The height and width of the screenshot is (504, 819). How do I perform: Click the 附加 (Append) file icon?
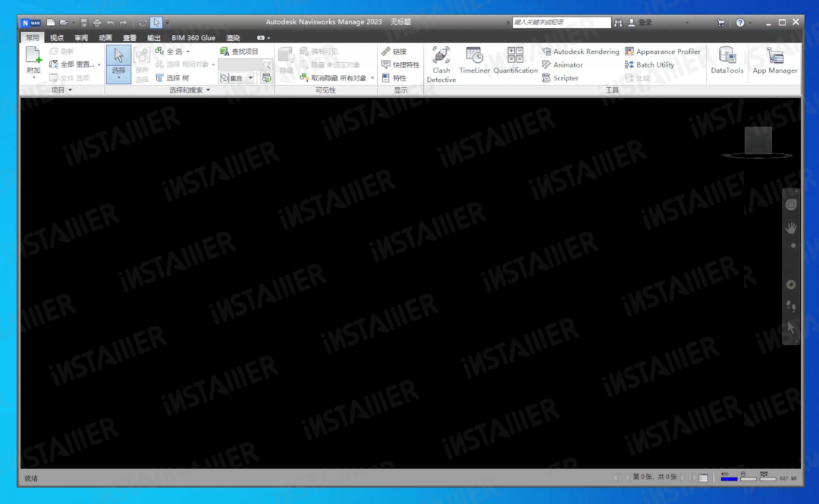point(33,55)
